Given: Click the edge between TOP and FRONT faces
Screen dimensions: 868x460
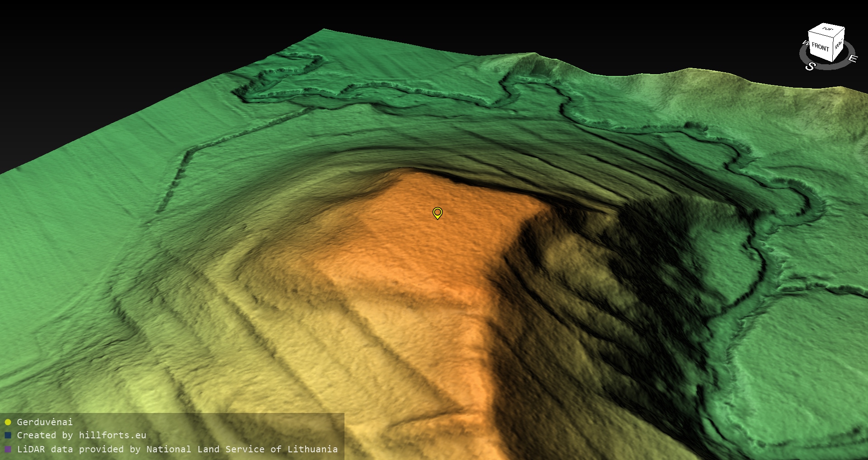Looking at the screenshot, I should [821, 34].
